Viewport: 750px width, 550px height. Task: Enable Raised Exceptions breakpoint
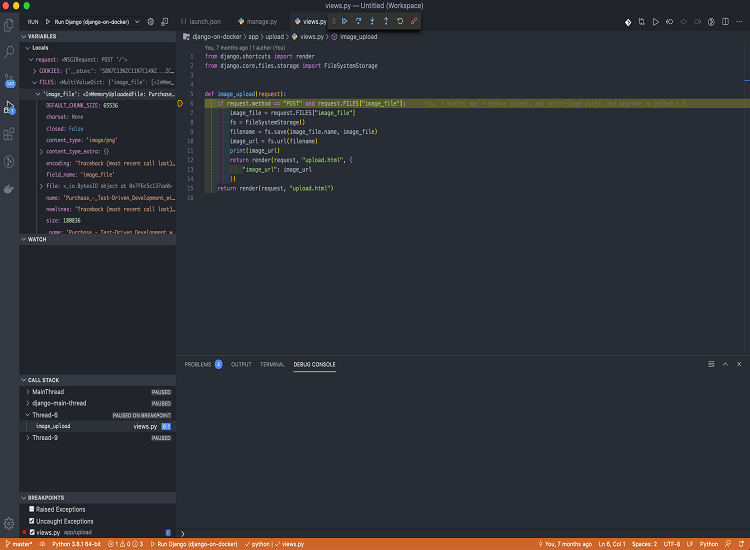(32, 509)
